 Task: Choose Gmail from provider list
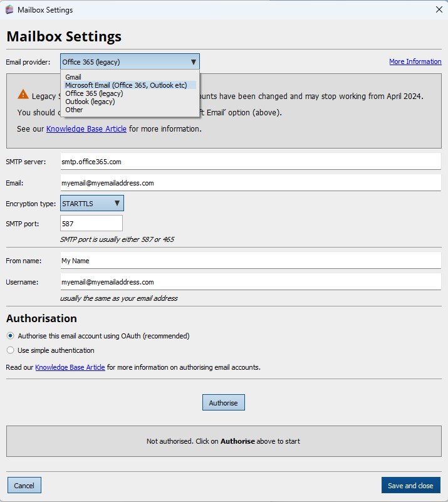[73, 77]
